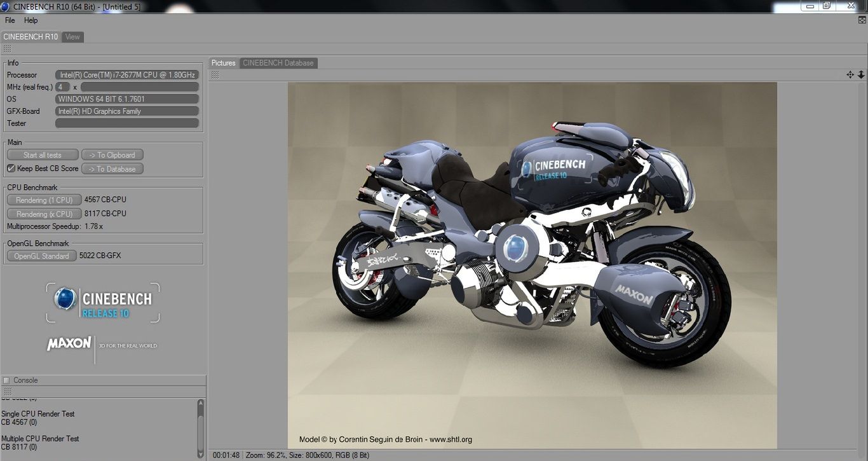This screenshot has width=868, height=461.
Task: Open the Help menu
Action: click(x=31, y=20)
